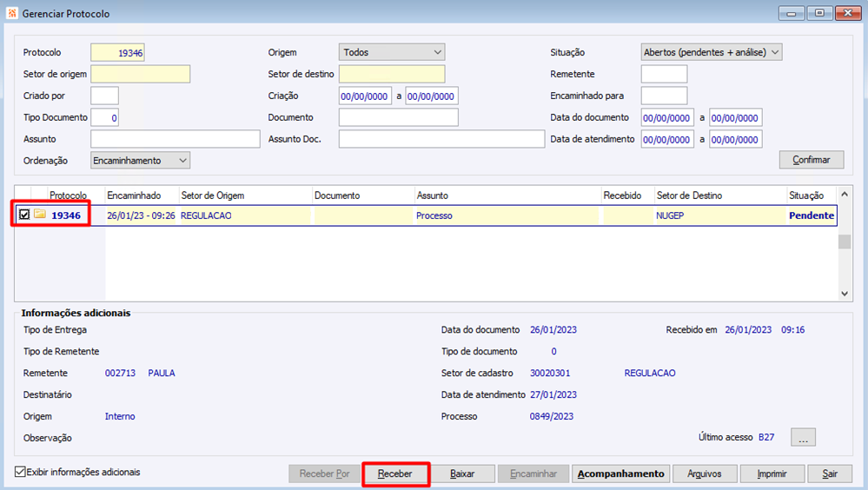868x490 pixels.
Task: Select protocol number 19346 in the list
Action: pyautogui.click(x=66, y=215)
